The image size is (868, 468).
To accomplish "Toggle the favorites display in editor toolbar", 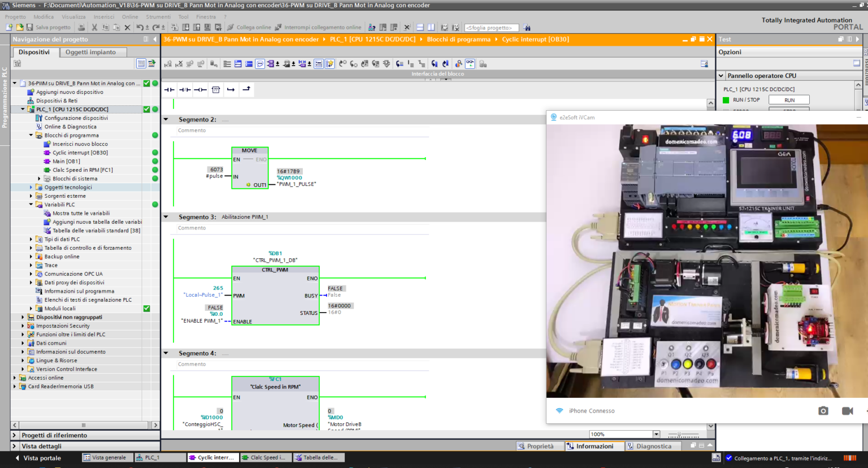I will (329, 64).
